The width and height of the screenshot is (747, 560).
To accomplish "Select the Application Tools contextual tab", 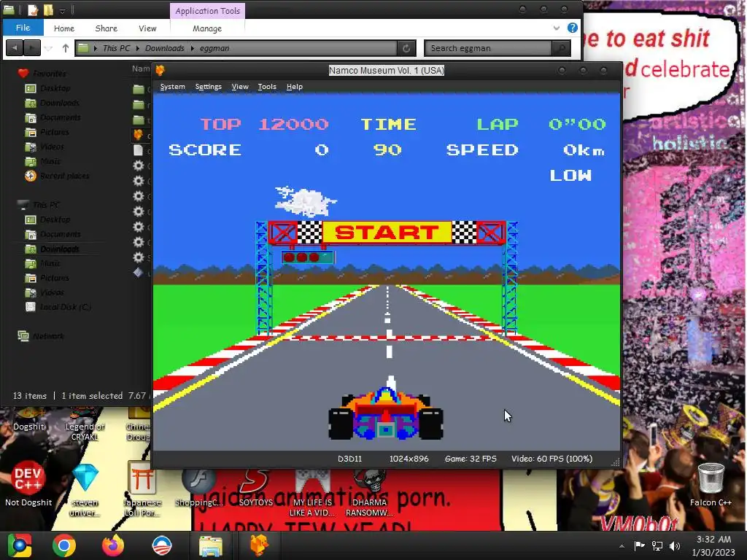I will pos(207,10).
